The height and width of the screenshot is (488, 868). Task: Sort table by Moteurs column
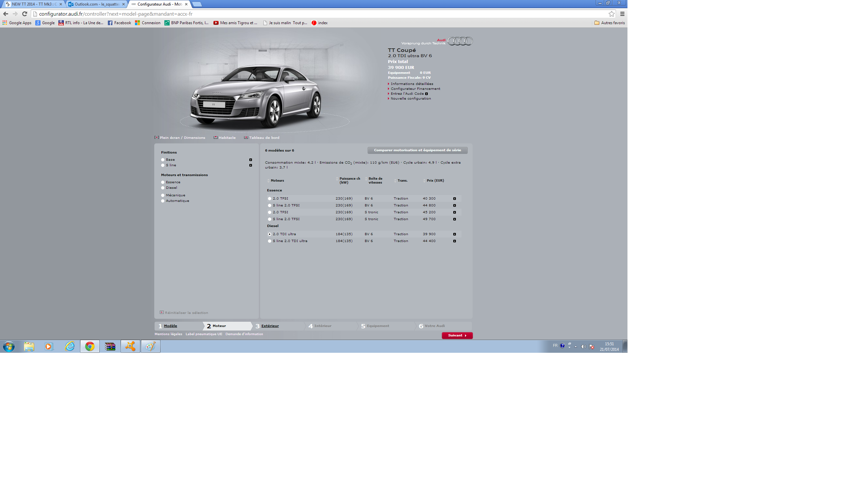tap(277, 181)
